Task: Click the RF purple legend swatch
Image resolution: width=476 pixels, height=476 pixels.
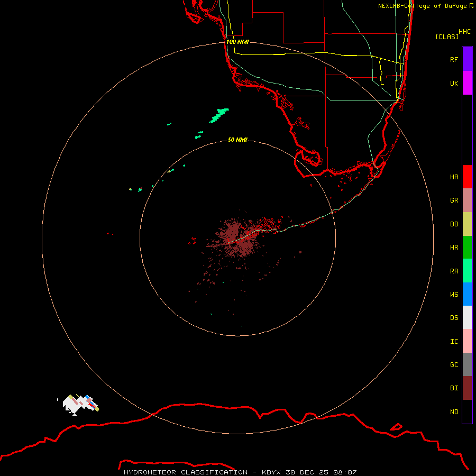Action: (x=467, y=59)
